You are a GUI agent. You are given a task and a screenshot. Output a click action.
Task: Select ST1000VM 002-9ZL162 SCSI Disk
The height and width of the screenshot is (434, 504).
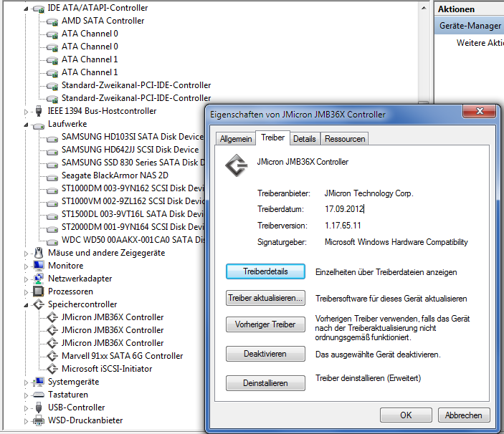(133, 201)
